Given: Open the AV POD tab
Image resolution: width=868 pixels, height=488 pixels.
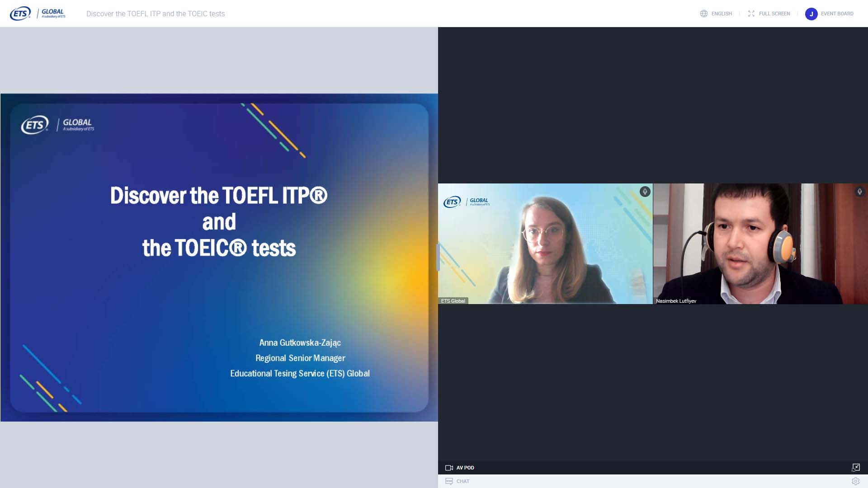Looking at the screenshot, I should click(x=465, y=468).
